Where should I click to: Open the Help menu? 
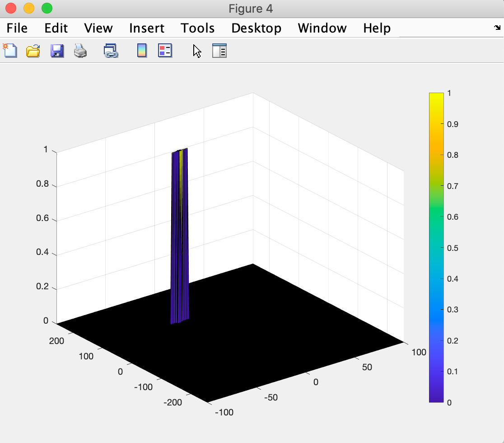point(377,28)
